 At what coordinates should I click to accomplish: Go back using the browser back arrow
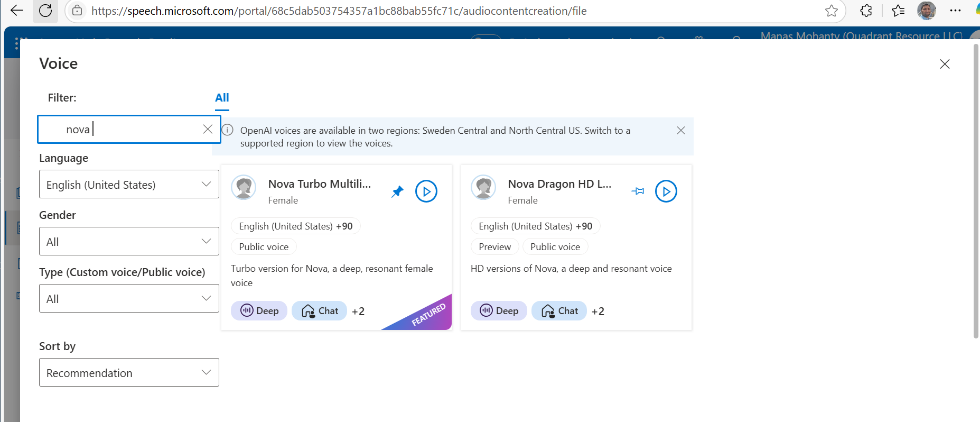coord(17,11)
